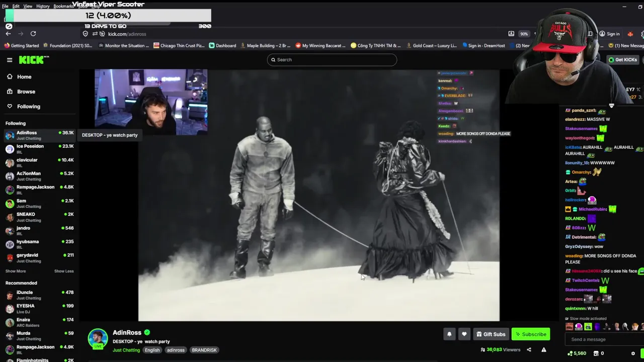Go back with the browser back arrow
Image resolution: width=644 pixels, height=362 pixels.
click(8, 34)
